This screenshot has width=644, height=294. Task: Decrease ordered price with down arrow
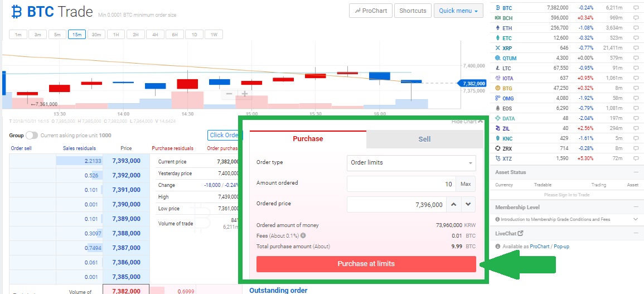tap(468, 204)
